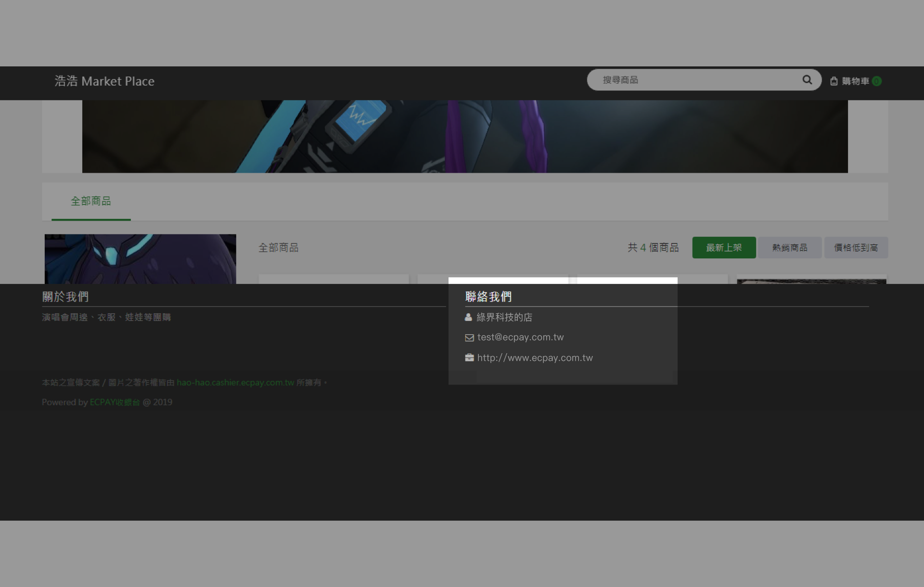This screenshot has height=587, width=924.
Task: Select the 全部商品 tab
Action: (91, 201)
